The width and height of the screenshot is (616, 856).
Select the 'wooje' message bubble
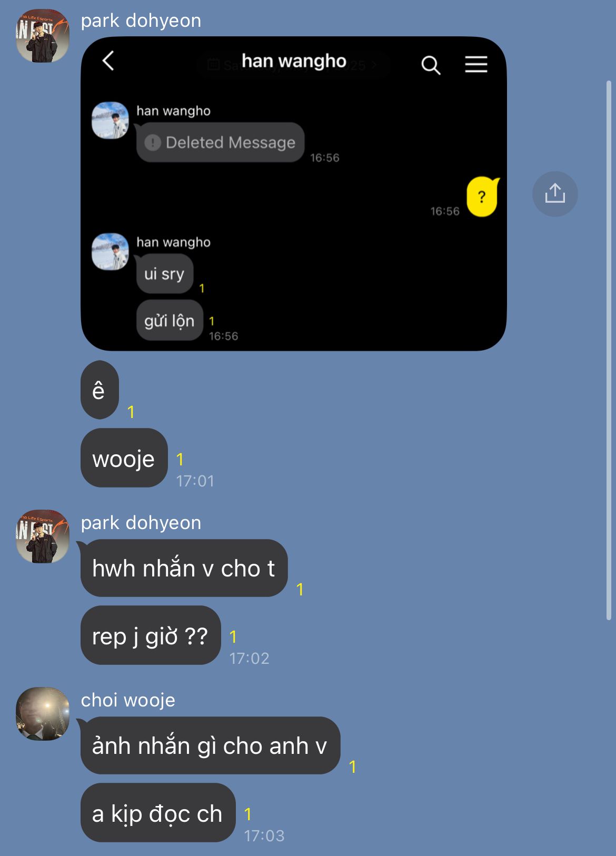[124, 458]
